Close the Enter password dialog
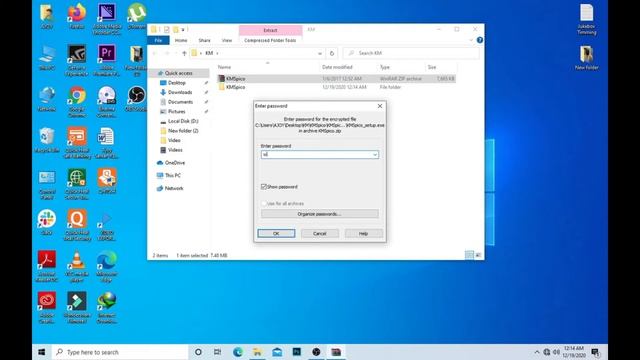The height and width of the screenshot is (360, 640). (380, 106)
